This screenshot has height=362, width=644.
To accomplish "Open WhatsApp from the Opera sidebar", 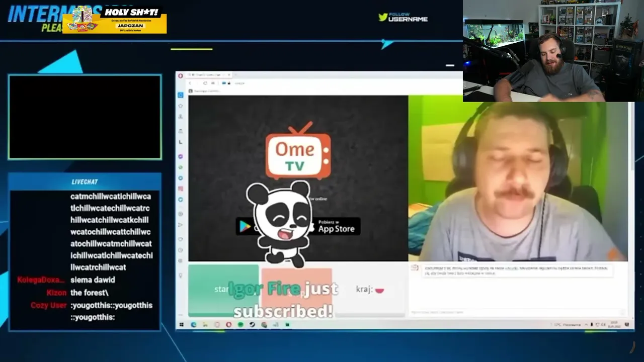I will tap(181, 167).
